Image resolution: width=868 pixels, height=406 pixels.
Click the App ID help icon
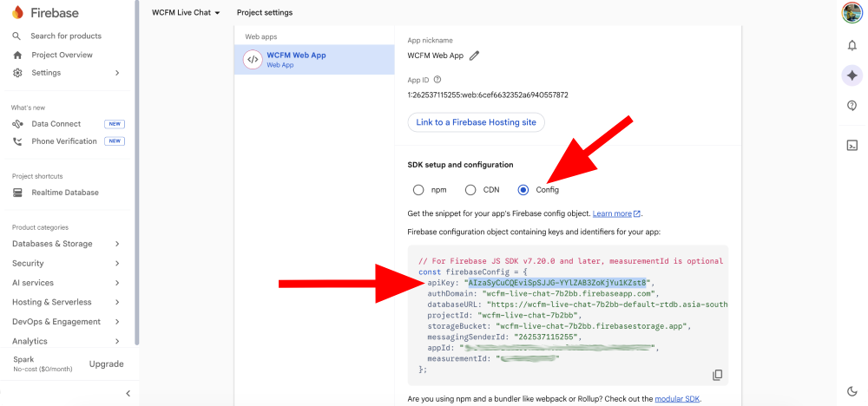click(437, 80)
